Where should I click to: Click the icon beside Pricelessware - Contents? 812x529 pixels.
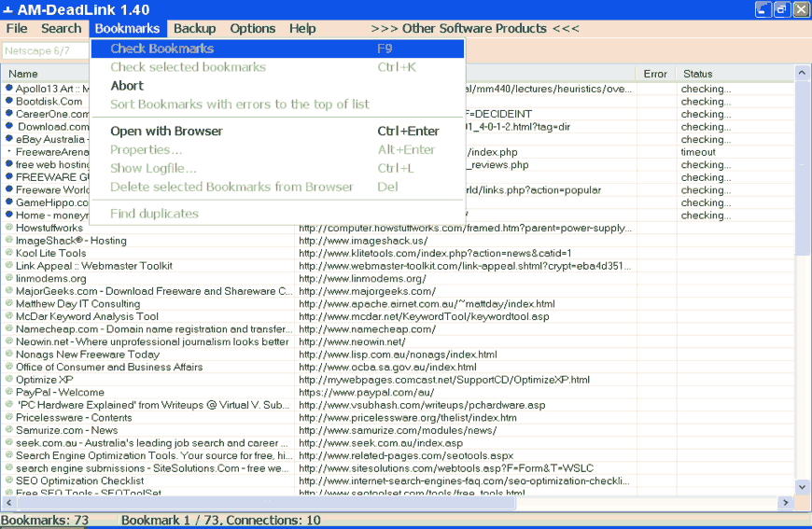(8, 417)
